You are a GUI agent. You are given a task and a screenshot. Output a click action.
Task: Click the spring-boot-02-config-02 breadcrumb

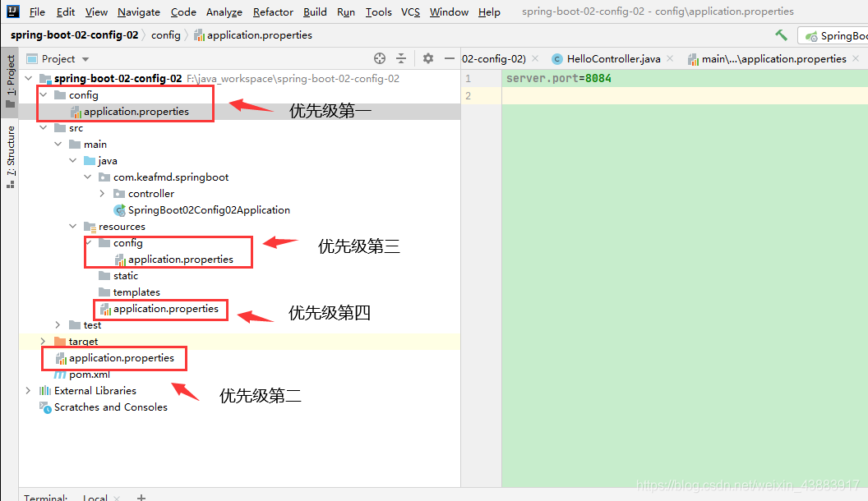pos(74,34)
